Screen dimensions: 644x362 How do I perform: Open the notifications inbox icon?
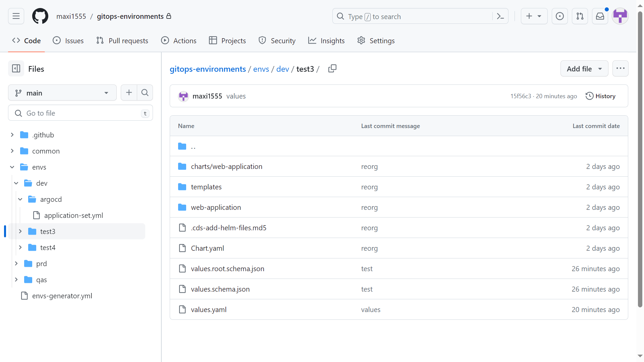coord(600,16)
